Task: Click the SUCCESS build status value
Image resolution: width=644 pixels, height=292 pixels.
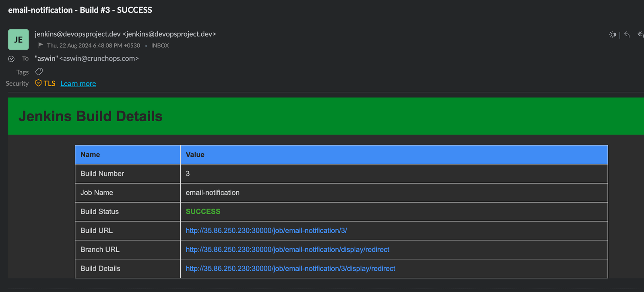Action: pos(203,211)
